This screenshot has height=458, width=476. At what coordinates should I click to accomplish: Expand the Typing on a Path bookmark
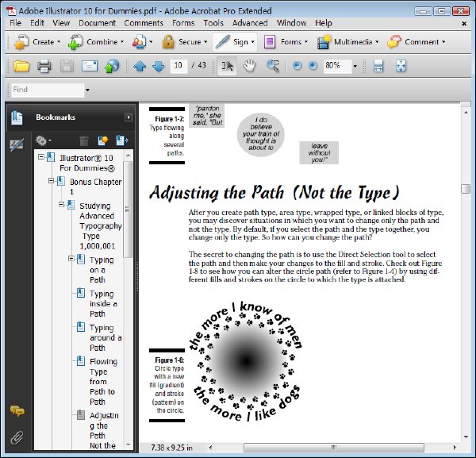(x=71, y=259)
